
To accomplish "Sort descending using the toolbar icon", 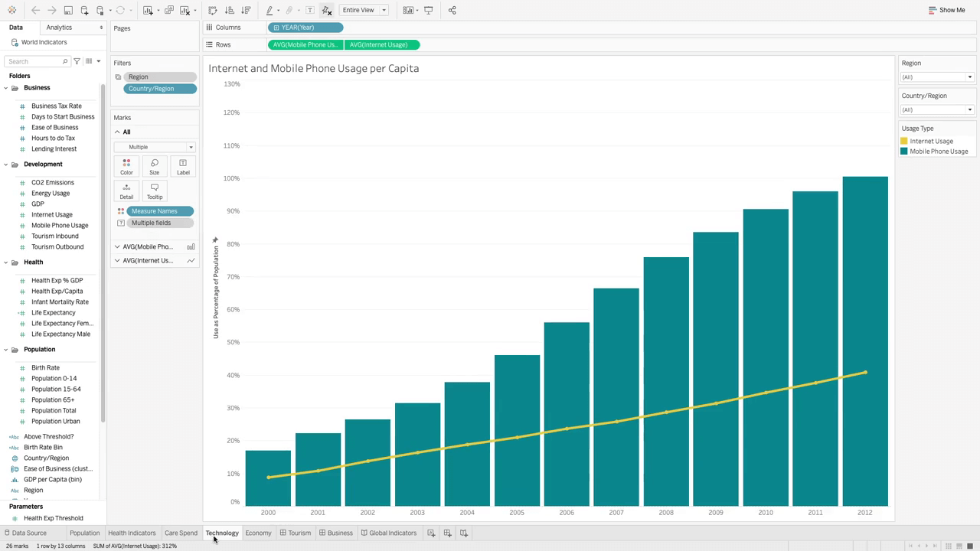I will [x=246, y=10].
